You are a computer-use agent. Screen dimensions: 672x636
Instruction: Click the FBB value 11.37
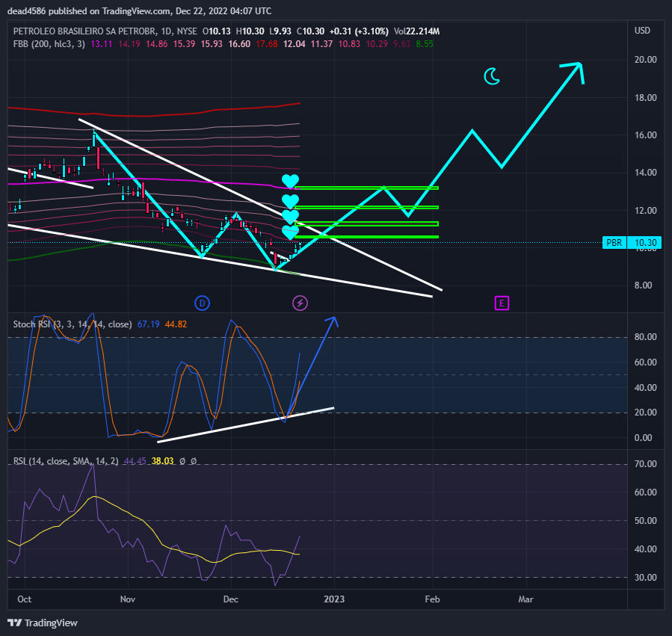pyautogui.click(x=321, y=43)
